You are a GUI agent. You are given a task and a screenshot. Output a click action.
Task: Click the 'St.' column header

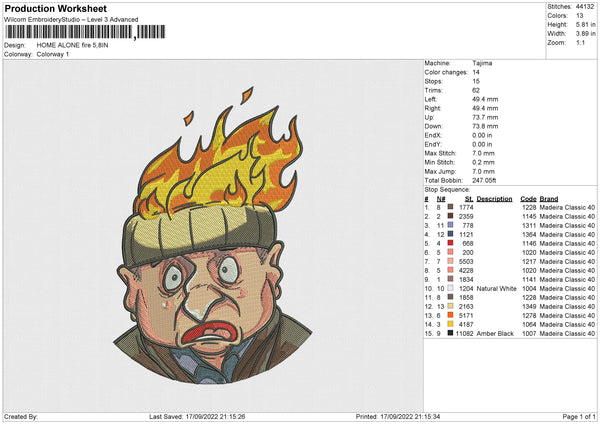(469, 199)
